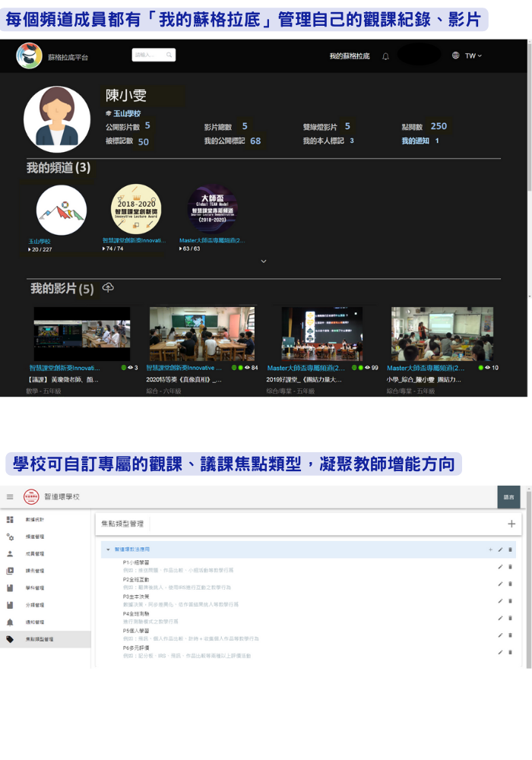Delete the P2全班互動 focus item
Screen dimensions: 532x760
point(510,584)
